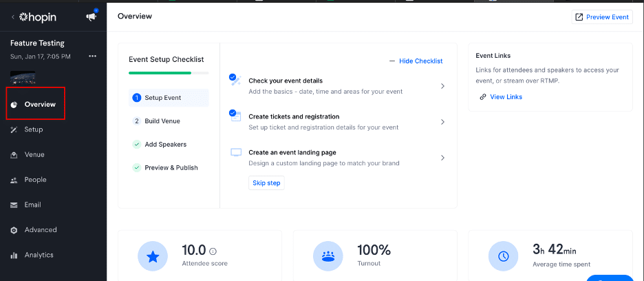The image size is (644, 281).
Task: Click the info icon next to attendee score
Action: point(213,251)
